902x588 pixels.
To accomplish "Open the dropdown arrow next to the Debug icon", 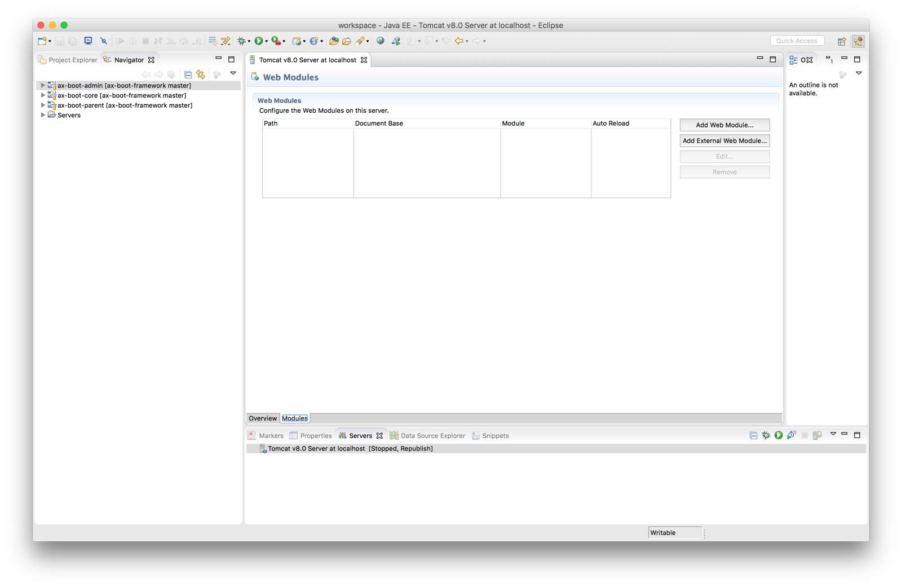I will (x=249, y=41).
